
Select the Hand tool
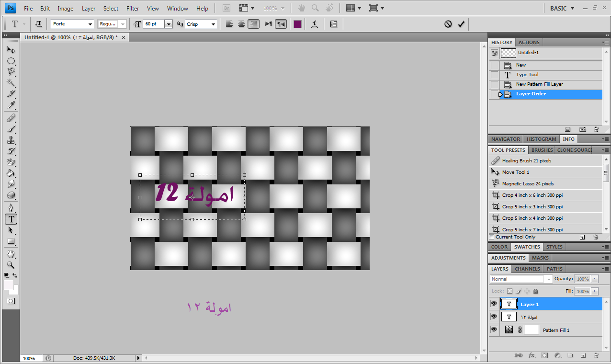tap(11, 254)
